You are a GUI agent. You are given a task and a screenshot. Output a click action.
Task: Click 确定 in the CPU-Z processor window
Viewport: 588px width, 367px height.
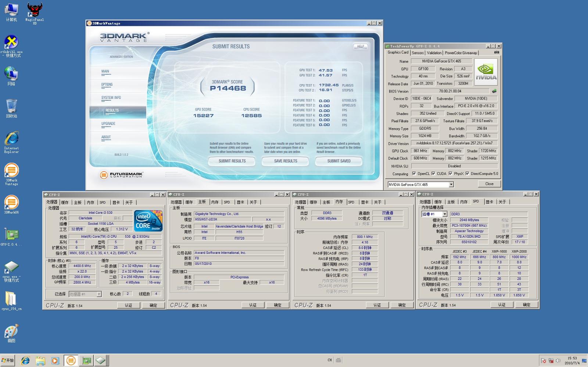click(153, 305)
